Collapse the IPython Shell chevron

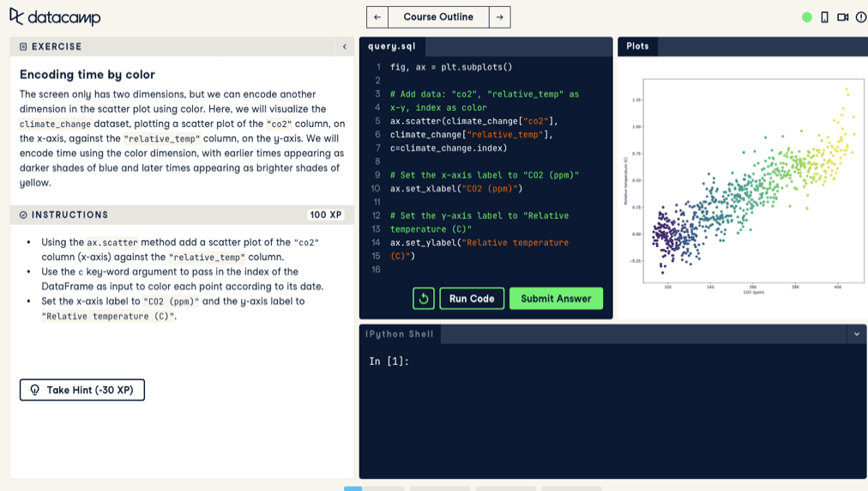pos(857,334)
